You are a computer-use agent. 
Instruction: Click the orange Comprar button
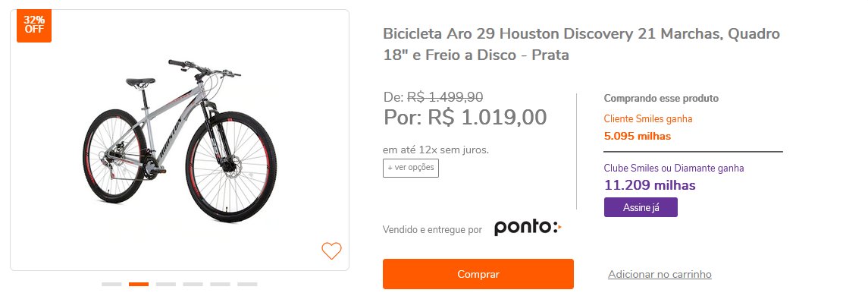coord(478,274)
